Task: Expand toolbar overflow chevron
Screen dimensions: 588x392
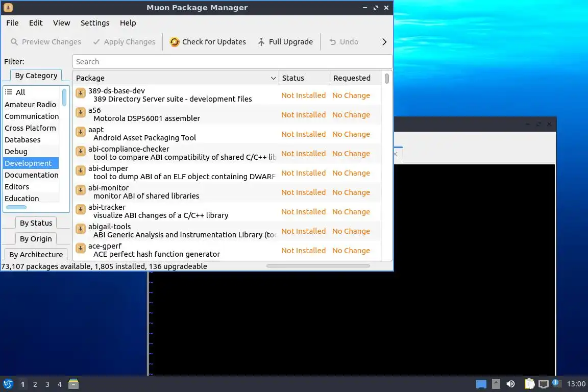Action: tap(384, 42)
